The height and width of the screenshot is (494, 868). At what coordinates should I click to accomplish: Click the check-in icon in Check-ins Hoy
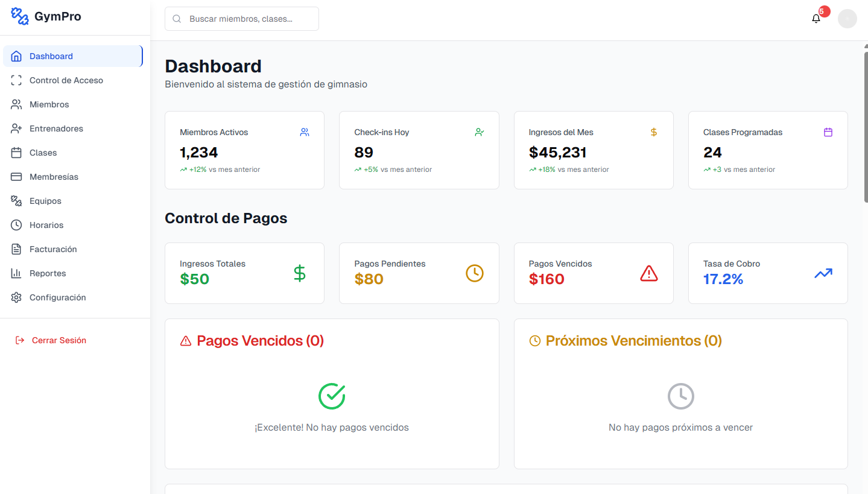(x=479, y=132)
